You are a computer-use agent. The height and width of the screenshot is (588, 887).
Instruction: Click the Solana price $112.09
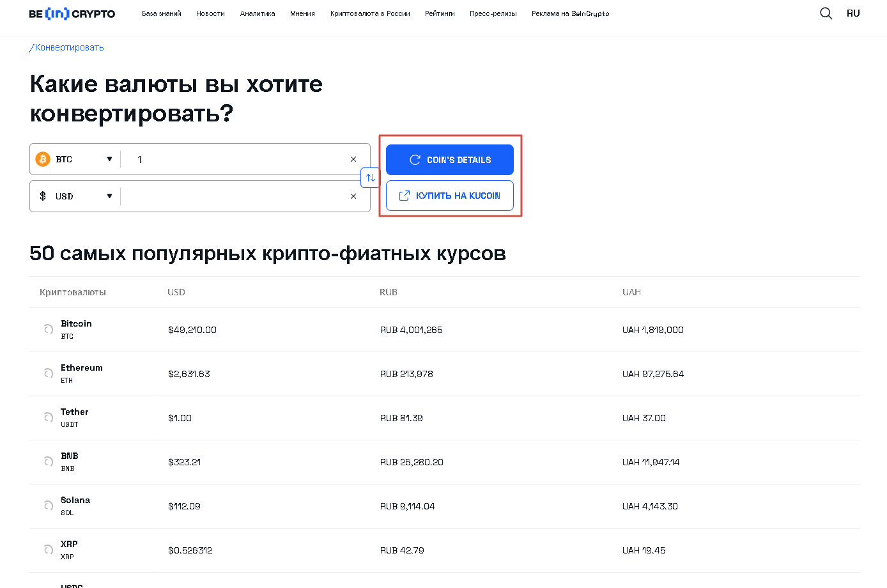click(184, 506)
